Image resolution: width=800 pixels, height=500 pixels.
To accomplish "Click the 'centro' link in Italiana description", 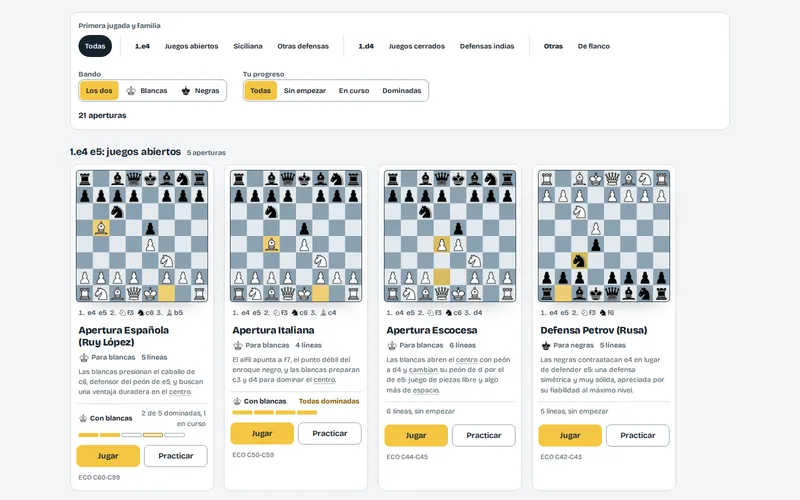I will pos(324,380).
